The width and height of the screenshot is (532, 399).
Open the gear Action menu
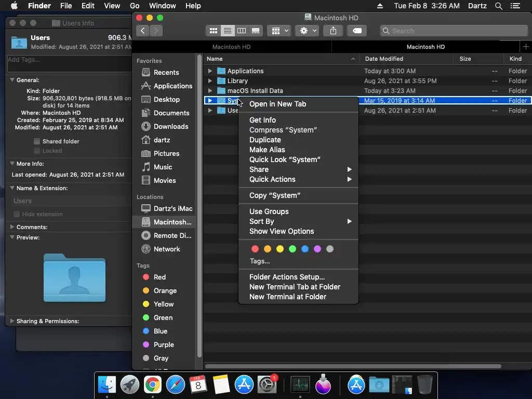point(308,31)
